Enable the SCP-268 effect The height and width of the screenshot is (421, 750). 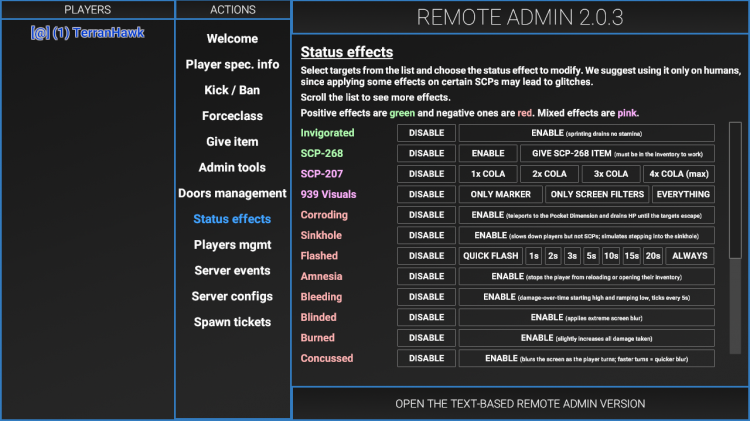[x=488, y=153]
